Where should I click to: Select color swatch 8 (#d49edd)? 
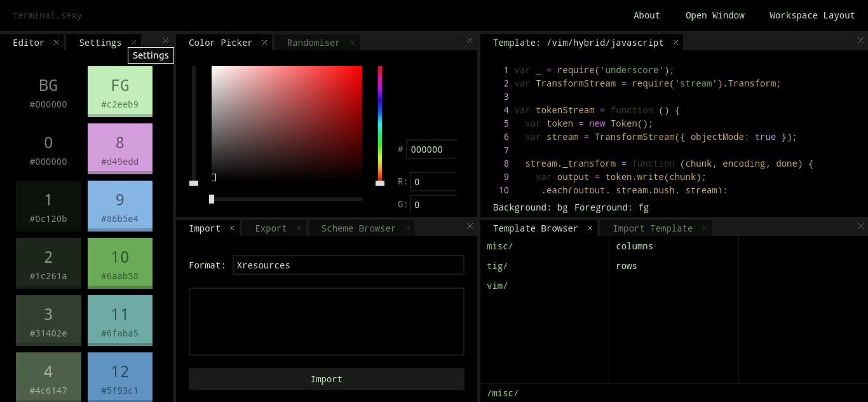[x=120, y=148]
